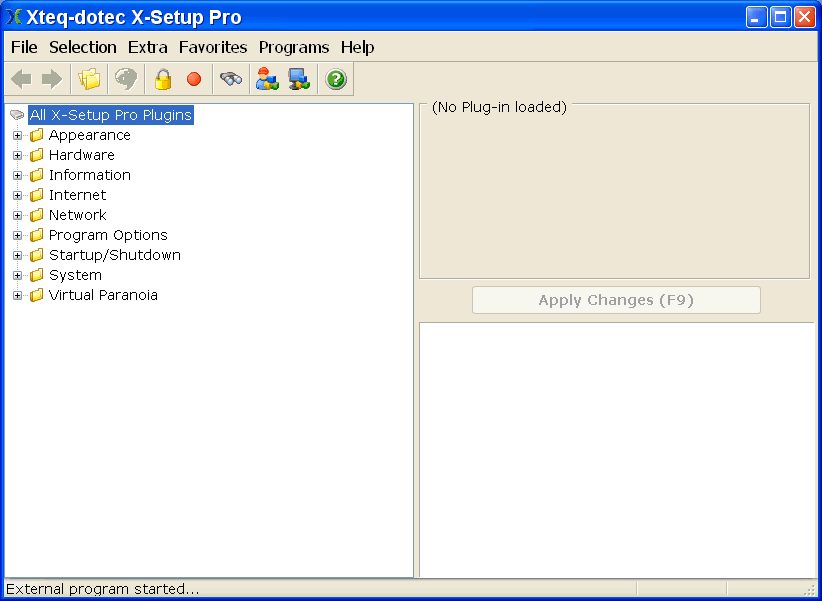Open the Programs menu
Image resolution: width=822 pixels, height=601 pixels.
pos(294,47)
